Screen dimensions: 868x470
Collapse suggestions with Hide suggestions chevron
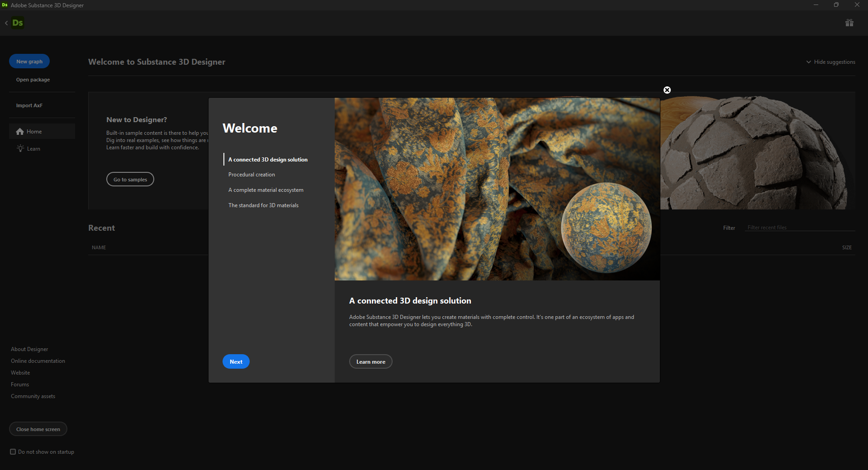tap(808, 62)
